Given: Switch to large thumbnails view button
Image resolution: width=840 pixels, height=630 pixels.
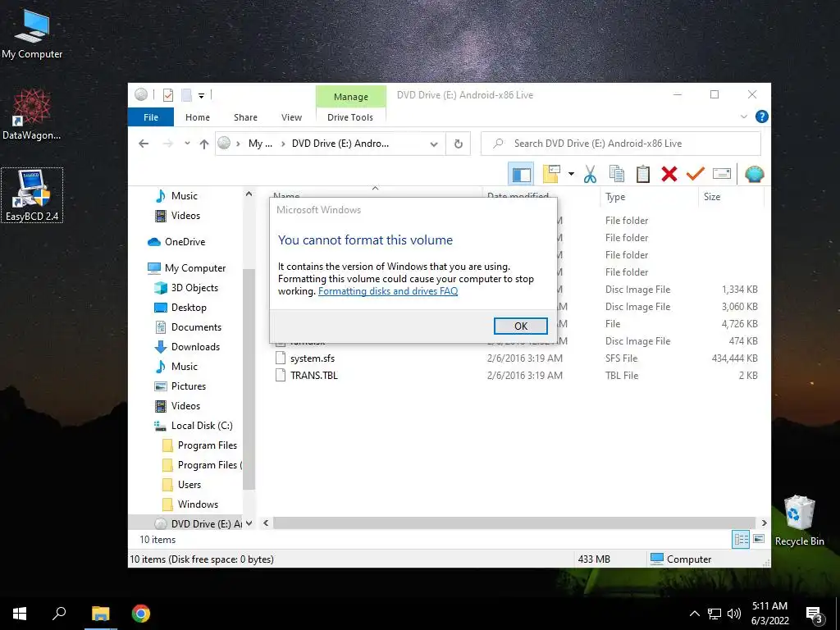Looking at the screenshot, I should point(759,540).
